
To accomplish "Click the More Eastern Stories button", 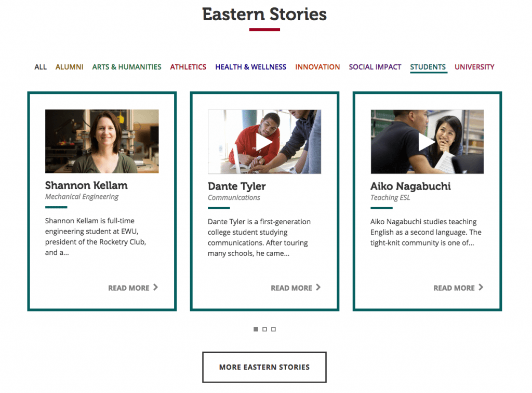I will [x=264, y=367].
